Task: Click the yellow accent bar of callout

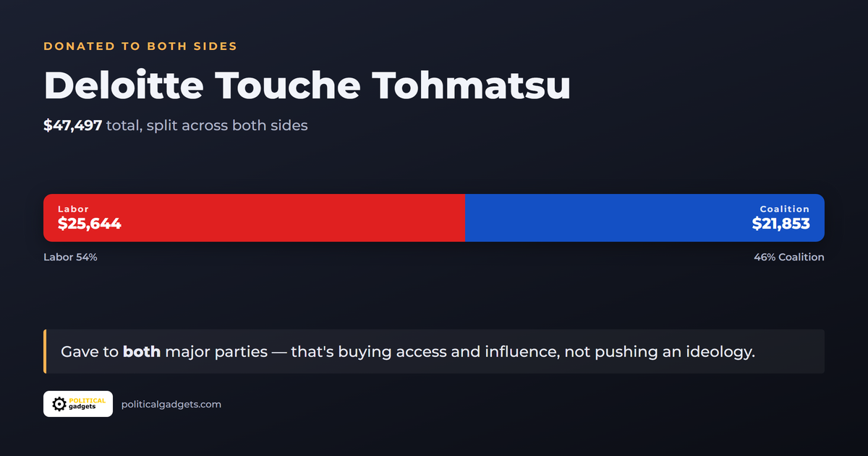Action: pyautogui.click(x=45, y=352)
